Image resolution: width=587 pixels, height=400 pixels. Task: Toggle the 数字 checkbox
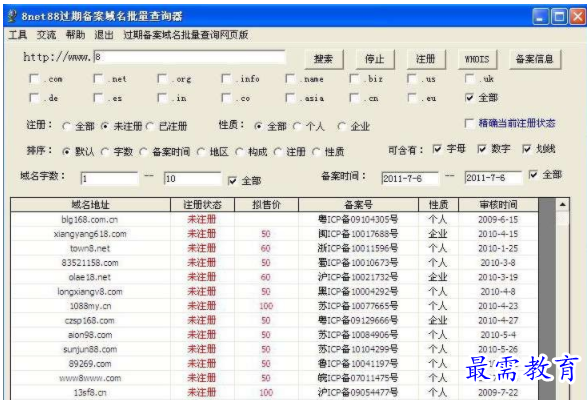482,149
